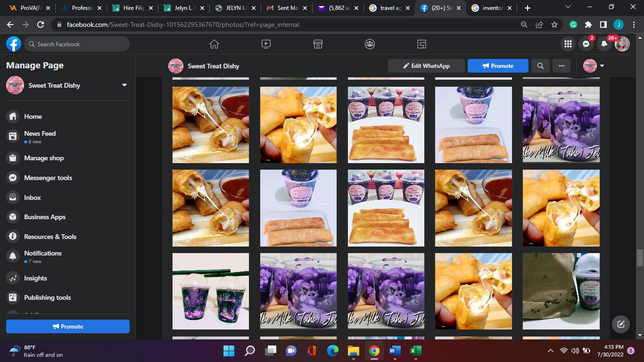This screenshot has width=644, height=362.
Task: Switch to the Sent Mail Gmail tab
Action: click(287, 8)
